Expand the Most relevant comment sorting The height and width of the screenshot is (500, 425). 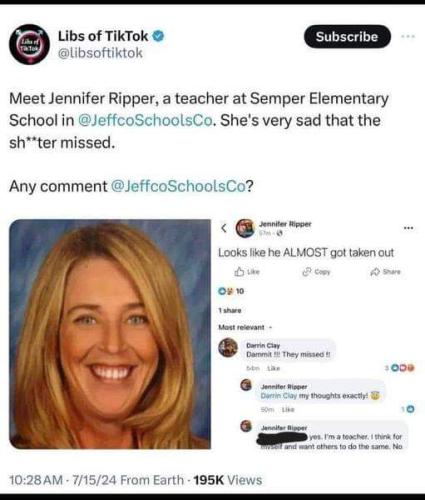point(245,327)
